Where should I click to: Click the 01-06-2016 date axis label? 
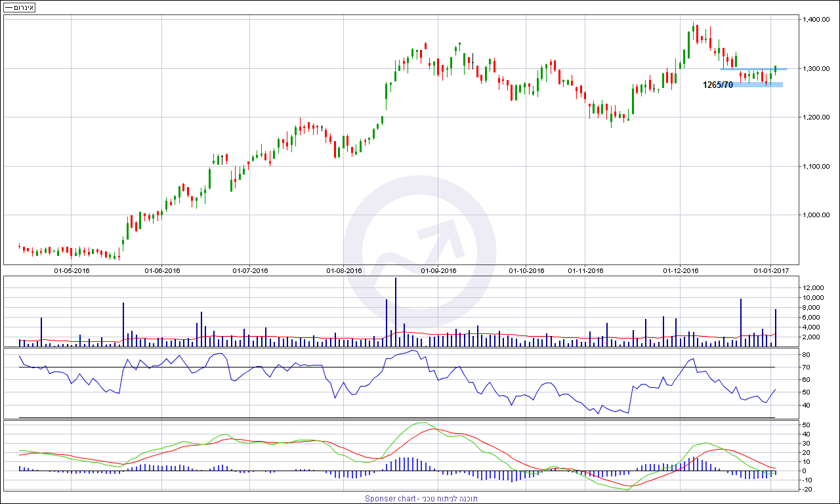pyautogui.click(x=161, y=270)
